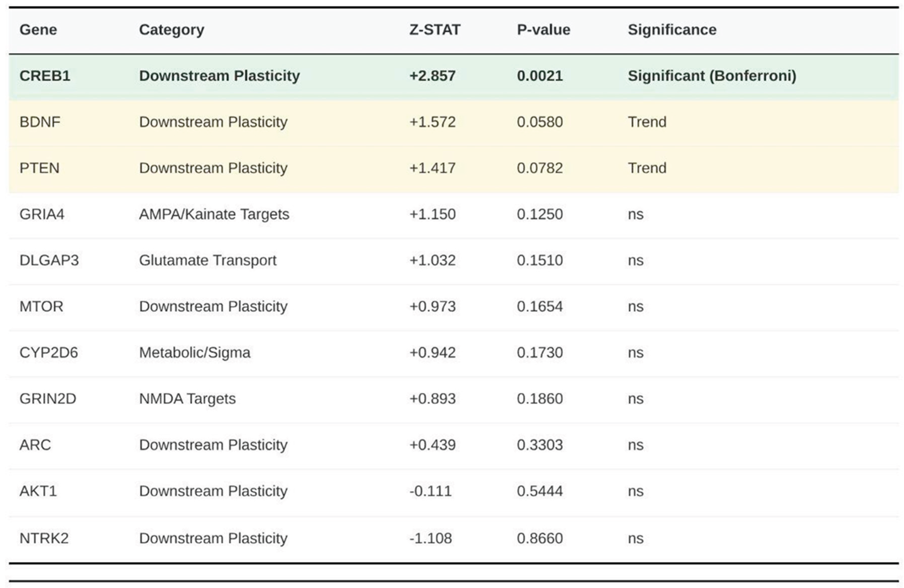Click the Category column header
The height and width of the screenshot is (588, 904).
[172, 30]
